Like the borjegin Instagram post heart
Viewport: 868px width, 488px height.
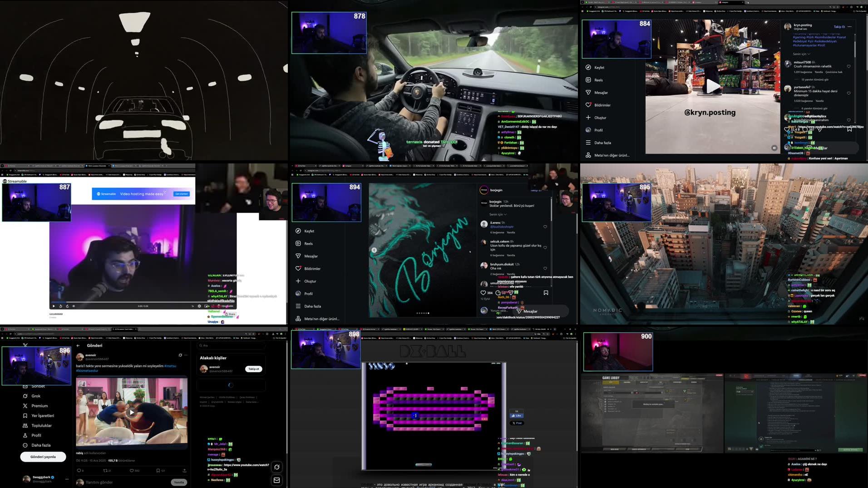click(483, 293)
